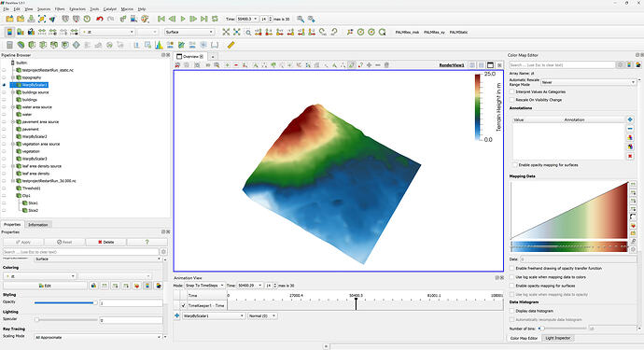The height and width of the screenshot is (350, 644).
Task: Uncheck the TimeKeeper1 - Time track checkbox
Action: tap(184, 305)
